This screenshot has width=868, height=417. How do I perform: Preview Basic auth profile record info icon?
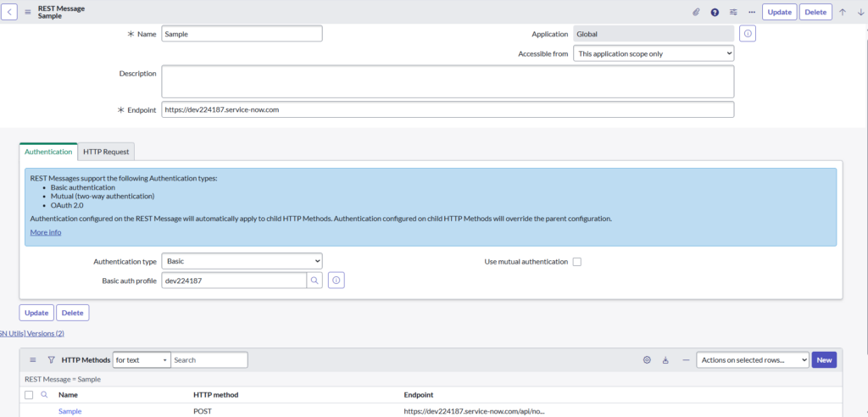(337, 281)
